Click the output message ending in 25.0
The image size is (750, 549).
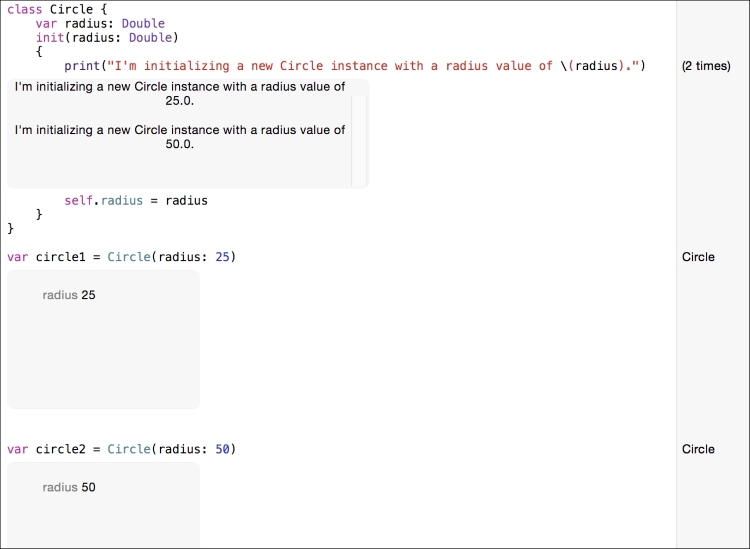coord(180,94)
